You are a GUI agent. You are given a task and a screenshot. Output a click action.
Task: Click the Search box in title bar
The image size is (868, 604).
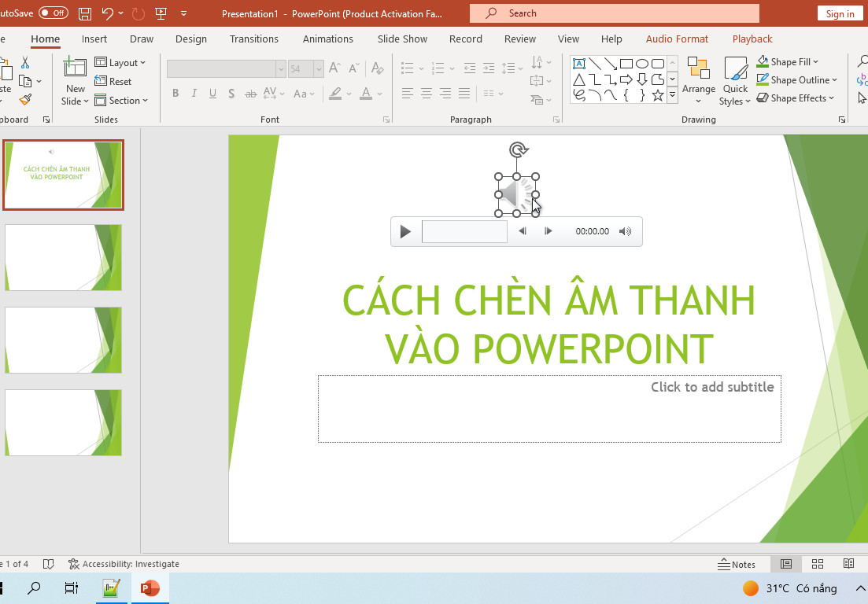click(615, 13)
